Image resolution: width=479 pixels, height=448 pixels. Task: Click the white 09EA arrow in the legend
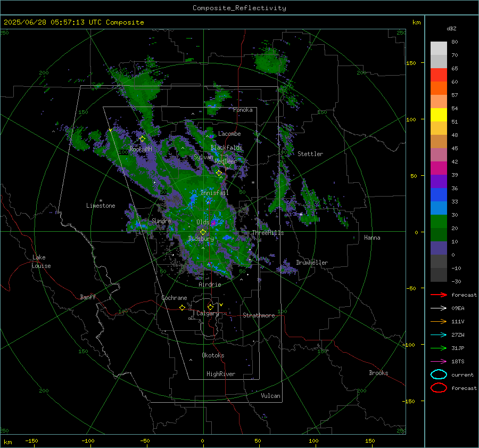[x=439, y=308]
